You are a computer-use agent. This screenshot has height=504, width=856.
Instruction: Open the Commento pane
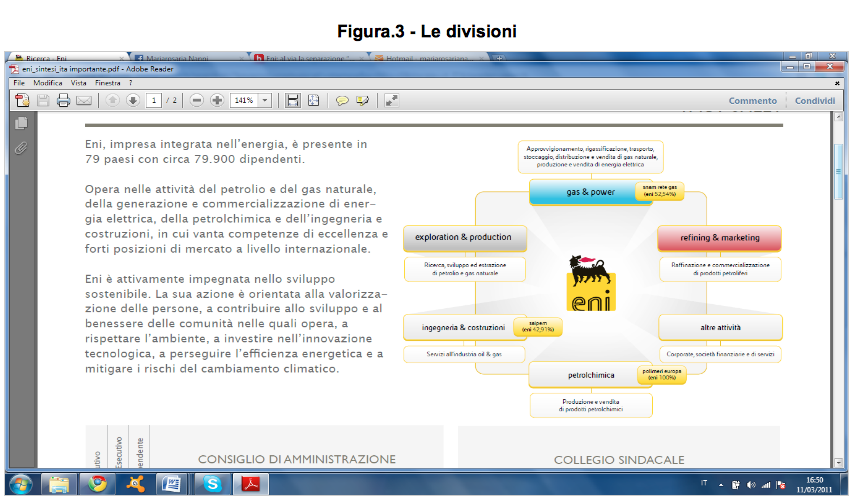[752, 100]
